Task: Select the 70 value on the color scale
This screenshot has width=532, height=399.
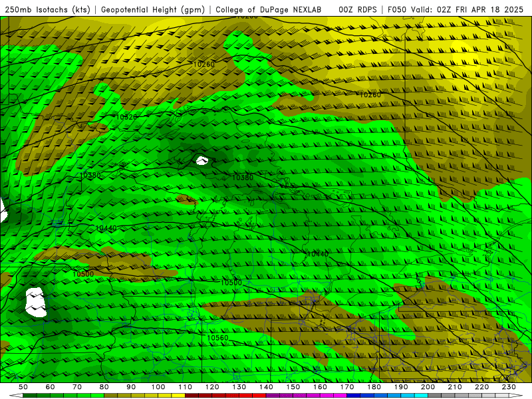Action: point(77,387)
